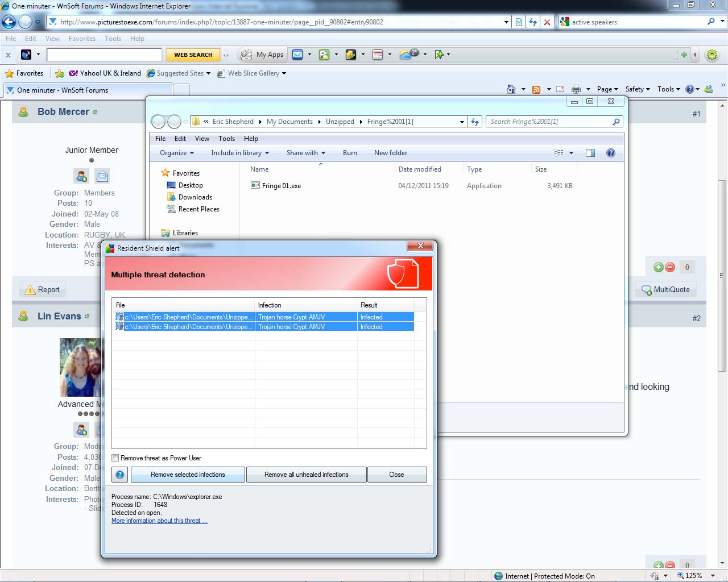This screenshot has height=582, width=728.
Task: Open the Include in library dropdown
Action: click(x=239, y=153)
